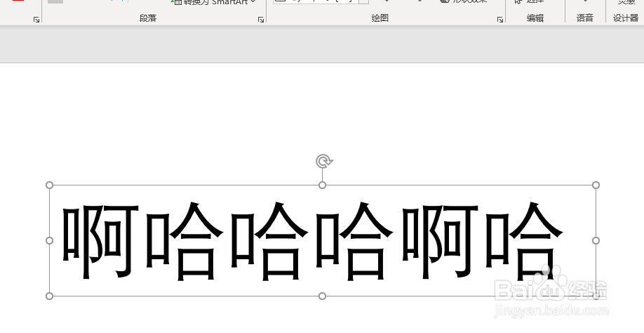
Task: Click the 绘图 group label
Action: pyautogui.click(x=380, y=18)
